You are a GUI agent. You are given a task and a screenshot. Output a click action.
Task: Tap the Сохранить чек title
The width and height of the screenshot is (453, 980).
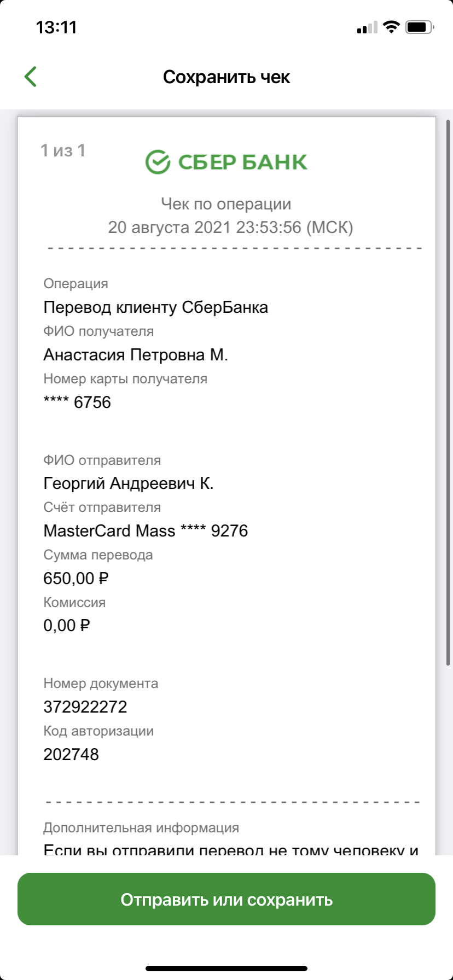pyautogui.click(x=226, y=77)
